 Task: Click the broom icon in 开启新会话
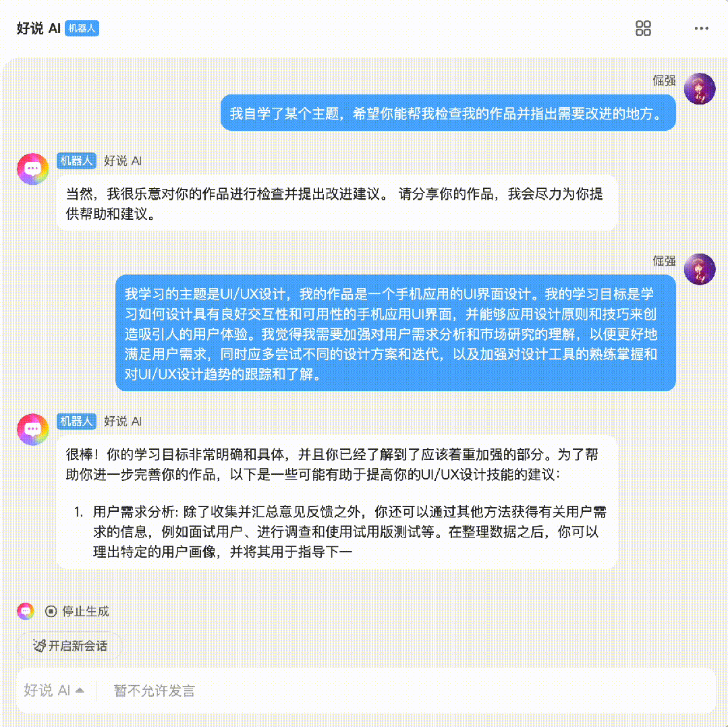39,645
